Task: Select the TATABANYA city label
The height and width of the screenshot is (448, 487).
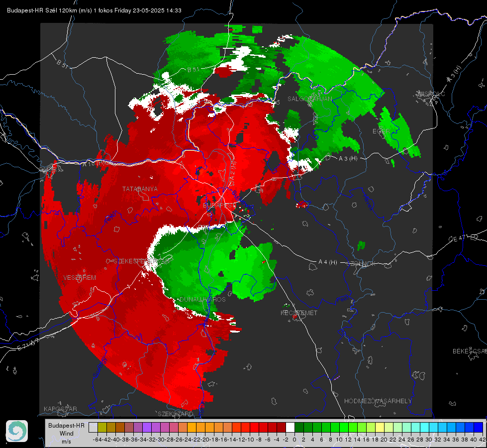Action: [x=140, y=189]
